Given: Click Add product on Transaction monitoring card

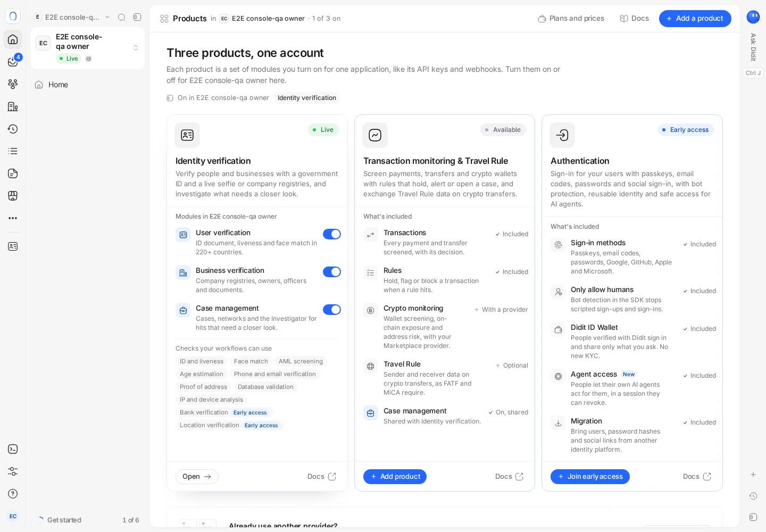Looking at the screenshot, I should [x=395, y=477].
